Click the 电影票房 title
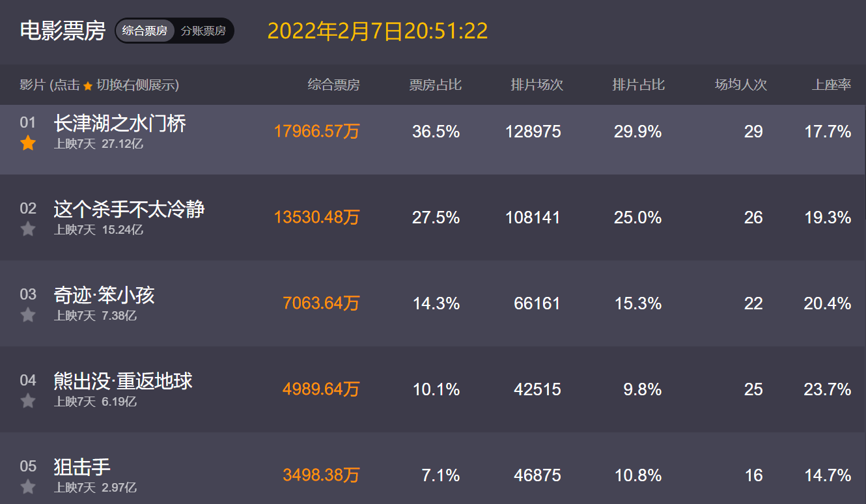The width and height of the screenshot is (866, 504). 63,31
